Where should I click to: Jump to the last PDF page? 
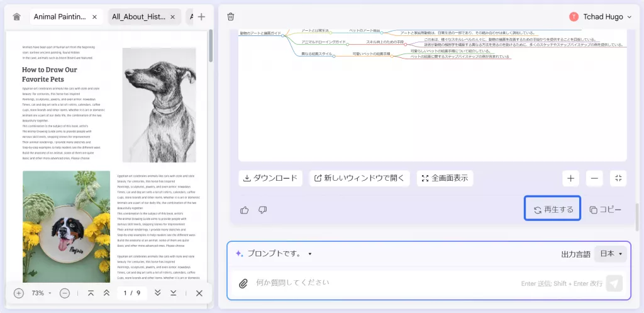coord(174,293)
